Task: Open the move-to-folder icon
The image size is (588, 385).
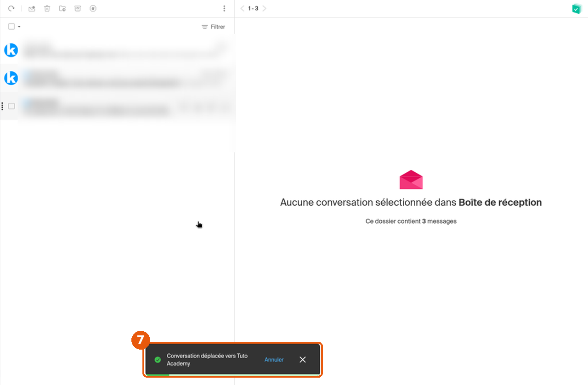Action: point(62,9)
